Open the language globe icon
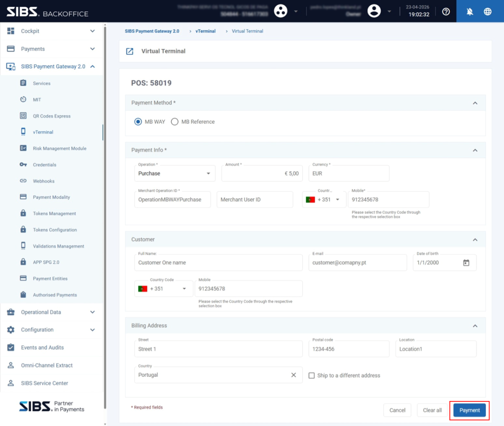The width and height of the screenshot is (504, 426). [x=488, y=12]
